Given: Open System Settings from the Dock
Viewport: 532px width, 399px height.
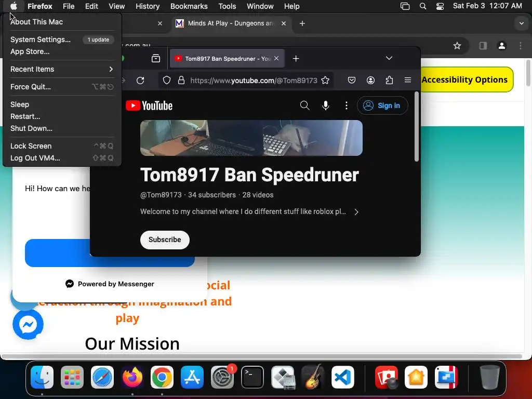Looking at the screenshot, I should (222, 377).
